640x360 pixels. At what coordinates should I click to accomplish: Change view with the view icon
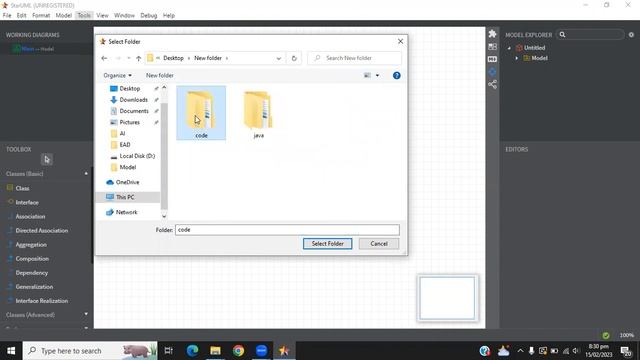click(367, 76)
